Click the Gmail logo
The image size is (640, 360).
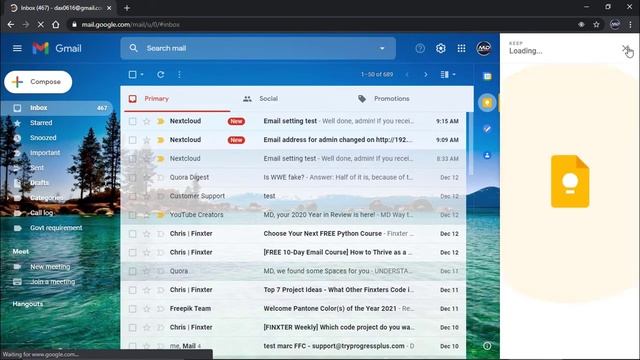click(x=57, y=48)
